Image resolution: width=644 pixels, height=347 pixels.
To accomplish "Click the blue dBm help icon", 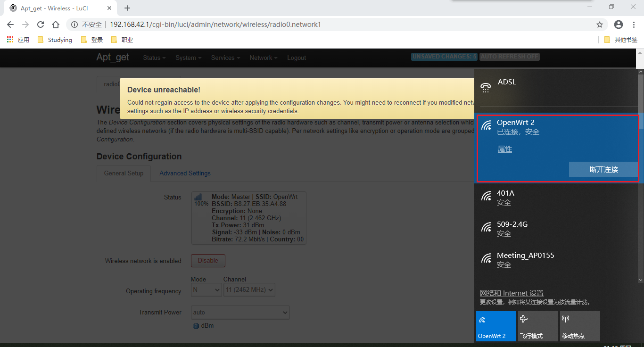I will click(196, 326).
